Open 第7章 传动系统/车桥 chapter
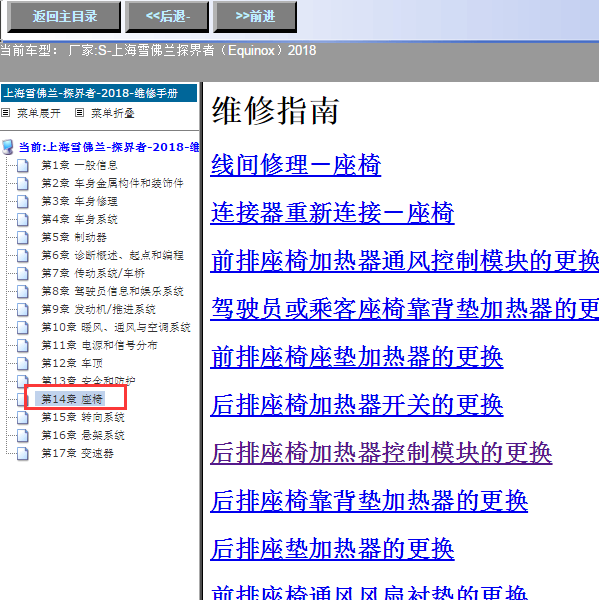The image size is (599, 600). tap(93, 273)
